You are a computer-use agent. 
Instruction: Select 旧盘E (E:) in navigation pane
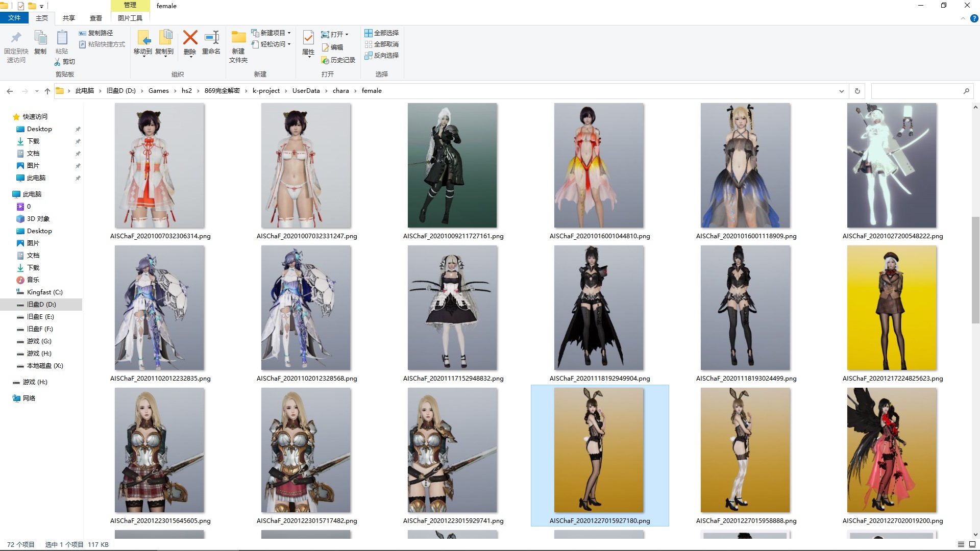[40, 317]
